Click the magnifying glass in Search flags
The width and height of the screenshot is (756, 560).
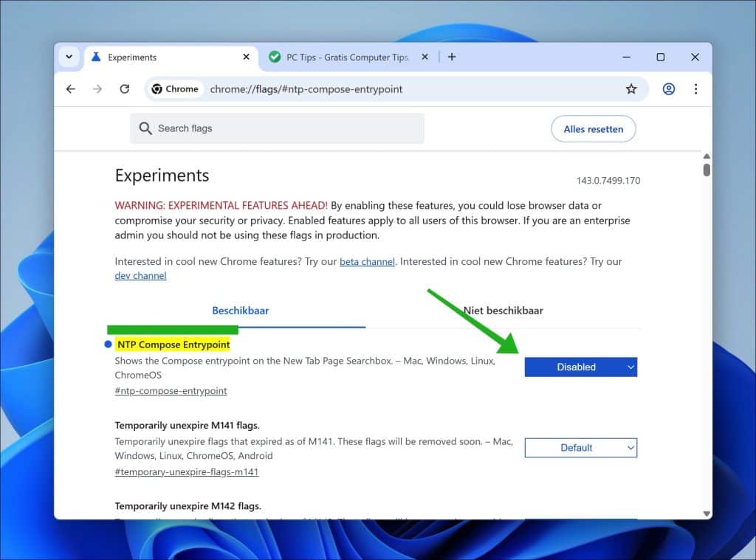coord(145,128)
